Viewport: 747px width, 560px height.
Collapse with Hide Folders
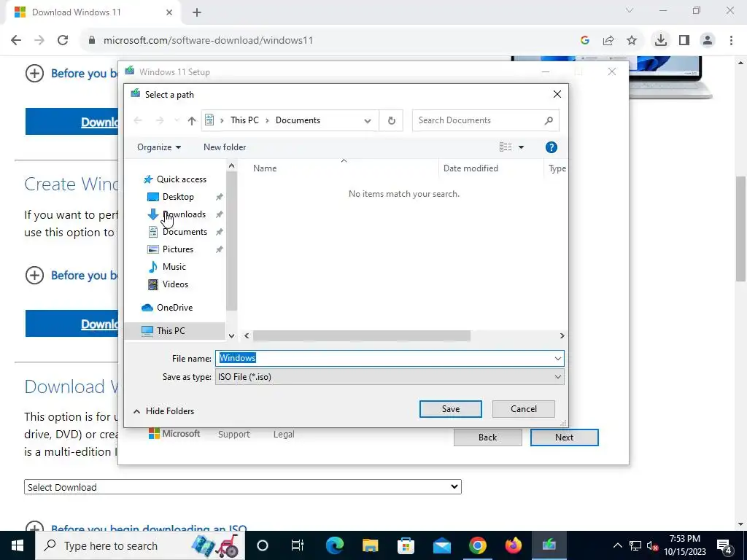(163, 411)
